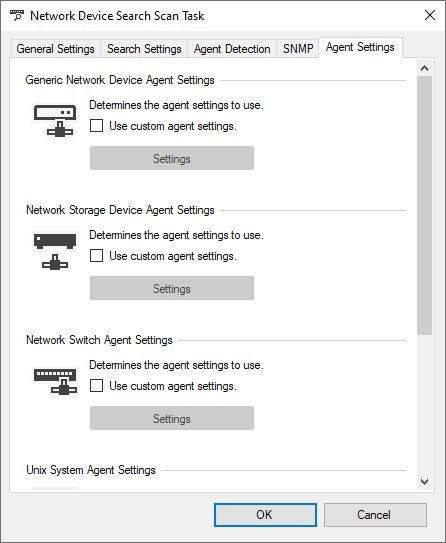Click Settings button under Generic Network Device
This screenshot has height=543, width=446.
172,158
